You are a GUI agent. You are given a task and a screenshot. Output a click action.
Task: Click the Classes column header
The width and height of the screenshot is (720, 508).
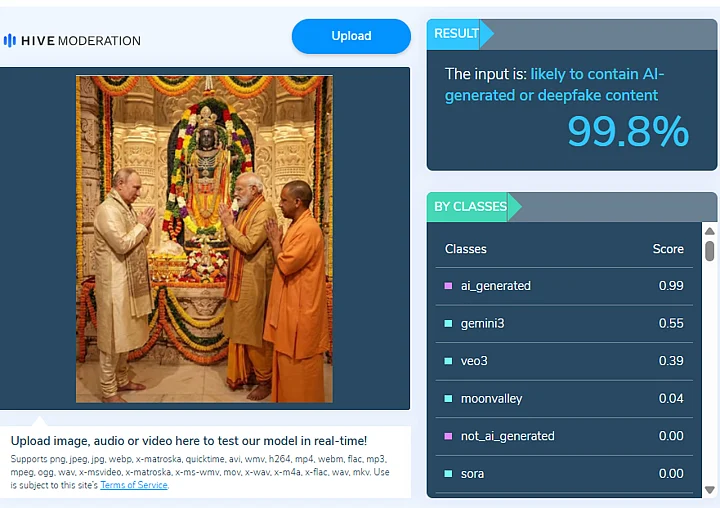[x=466, y=249]
